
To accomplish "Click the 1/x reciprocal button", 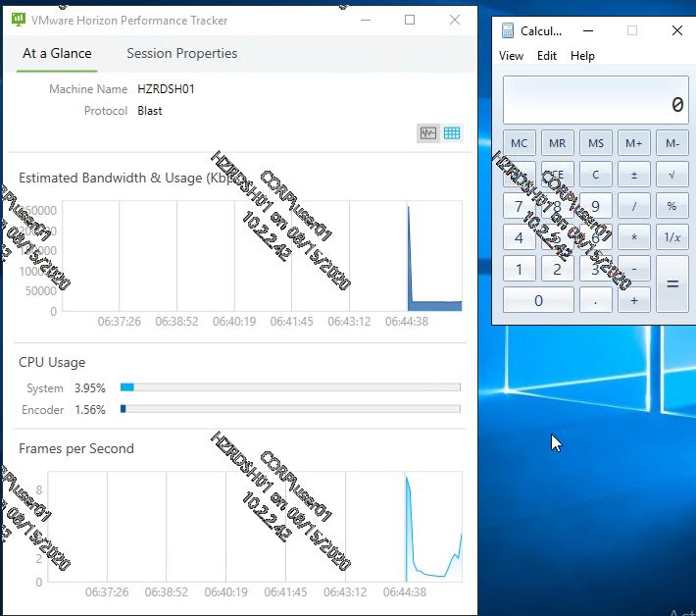I will tap(672, 237).
